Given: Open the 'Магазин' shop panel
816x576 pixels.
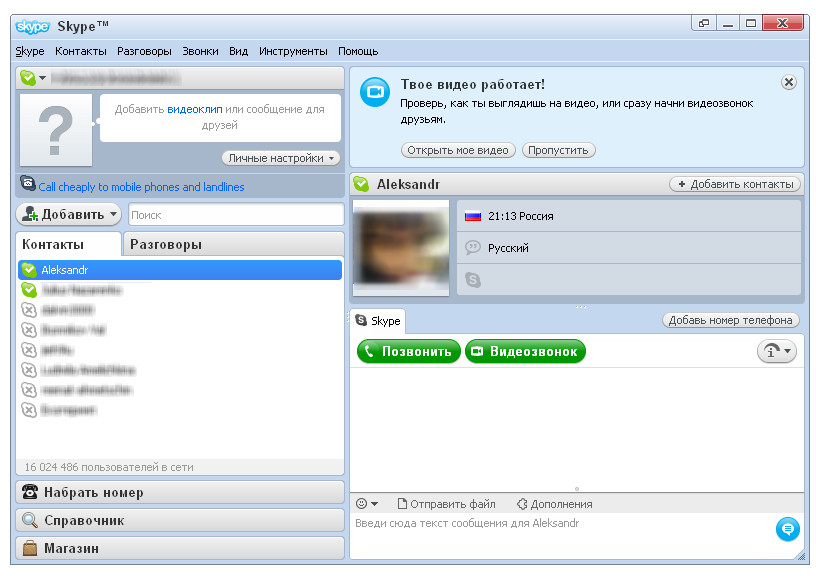Looking at the screenshot, I should [180, 548].
